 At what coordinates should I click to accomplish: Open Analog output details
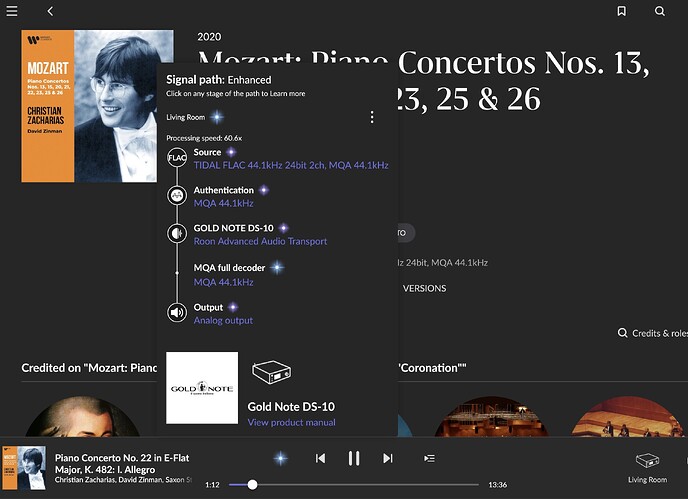coord(223,320)
